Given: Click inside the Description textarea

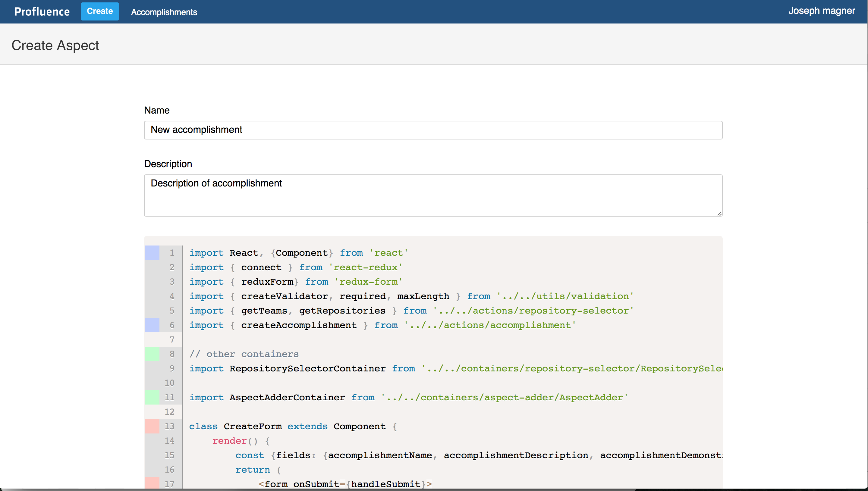Looking at the screenshot, I should [x=433, y=195].
